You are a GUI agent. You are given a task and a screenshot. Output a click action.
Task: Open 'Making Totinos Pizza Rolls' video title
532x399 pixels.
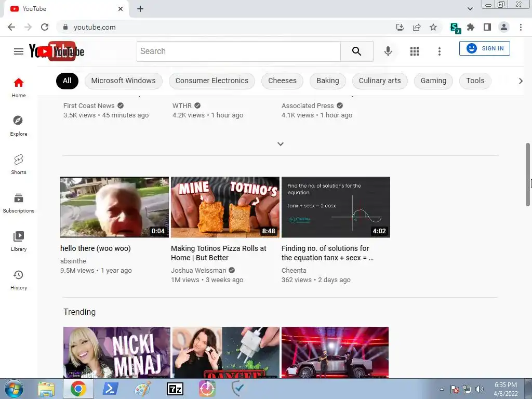[219, 253]
